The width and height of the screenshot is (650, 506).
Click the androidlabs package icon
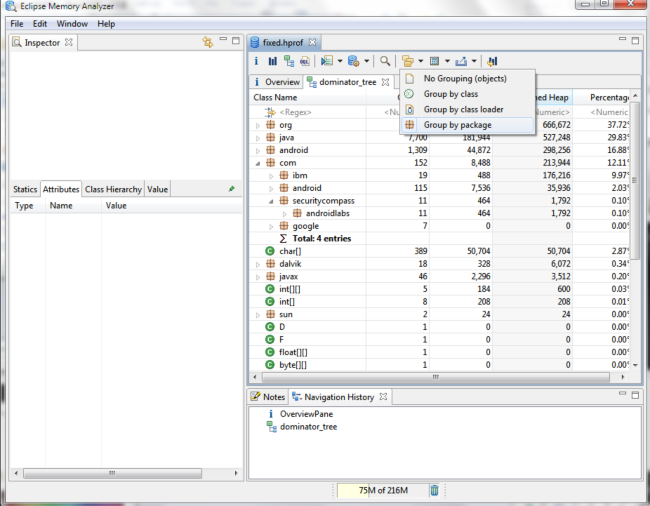297,213
